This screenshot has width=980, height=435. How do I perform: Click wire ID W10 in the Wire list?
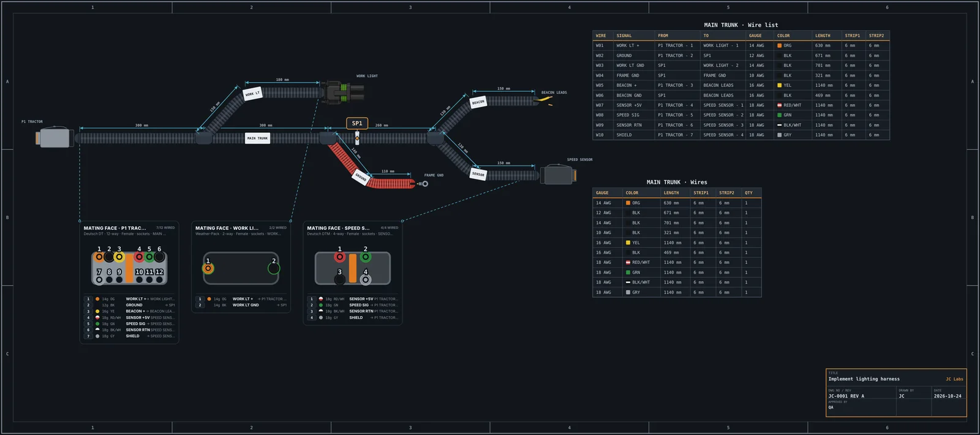point(600,135)
